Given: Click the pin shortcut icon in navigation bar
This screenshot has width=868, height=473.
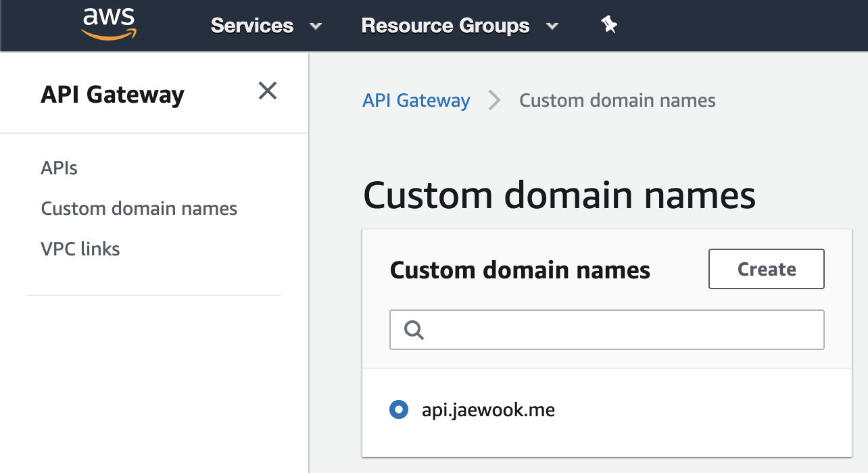Looking at the screenshot, I should (x=608, y=24).
